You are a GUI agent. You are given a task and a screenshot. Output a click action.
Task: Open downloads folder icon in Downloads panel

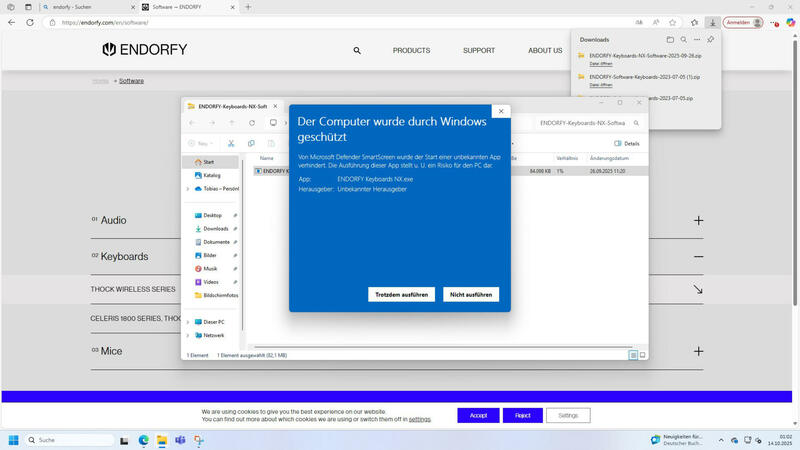(x=670, y=39)
